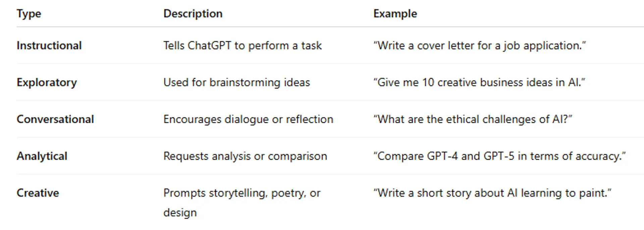Image resolution: width=644 pixels, height=230 pixels.
Task: Click the short story about AI example
Action: [x=492, y=193]
